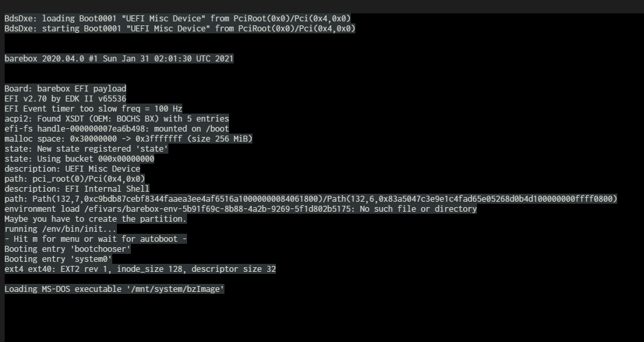
Task: Click the 'description: UEFI Misc Device' line
Action: click(x=72, y=169)
